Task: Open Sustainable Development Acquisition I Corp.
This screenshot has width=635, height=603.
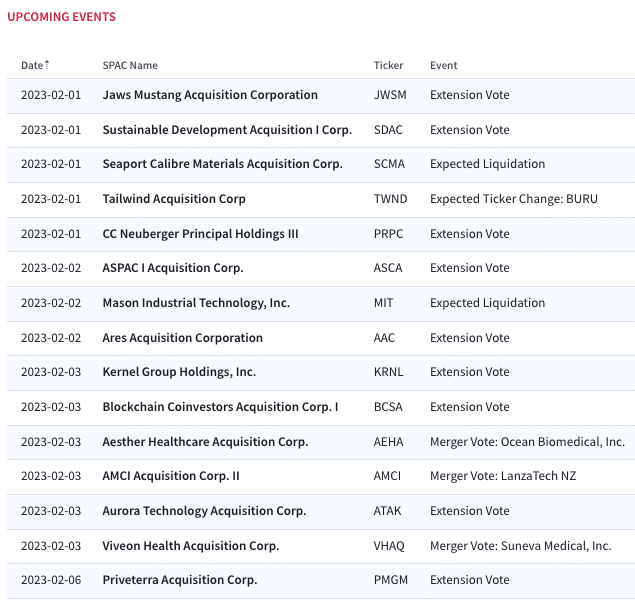Action: point(227,130)
